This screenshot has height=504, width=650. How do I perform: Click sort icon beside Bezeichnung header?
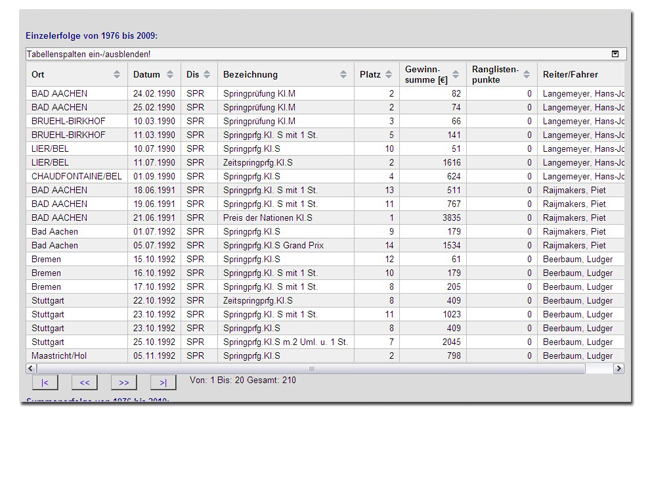[x=345, y=75]
